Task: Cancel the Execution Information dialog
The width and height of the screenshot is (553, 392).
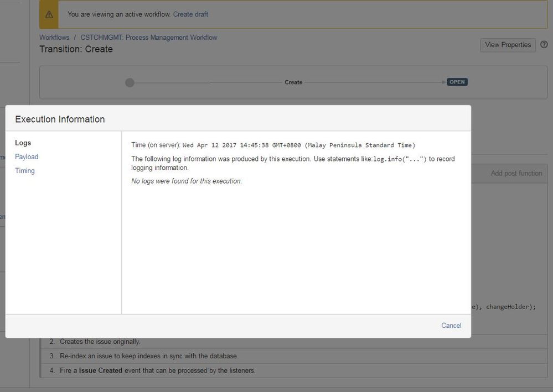Action: 451,326
